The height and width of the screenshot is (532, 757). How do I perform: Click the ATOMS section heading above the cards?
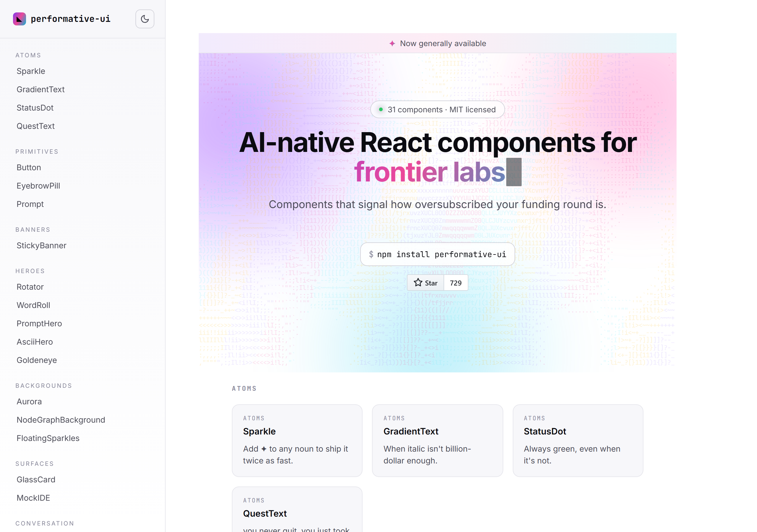[x=244, y=389]
